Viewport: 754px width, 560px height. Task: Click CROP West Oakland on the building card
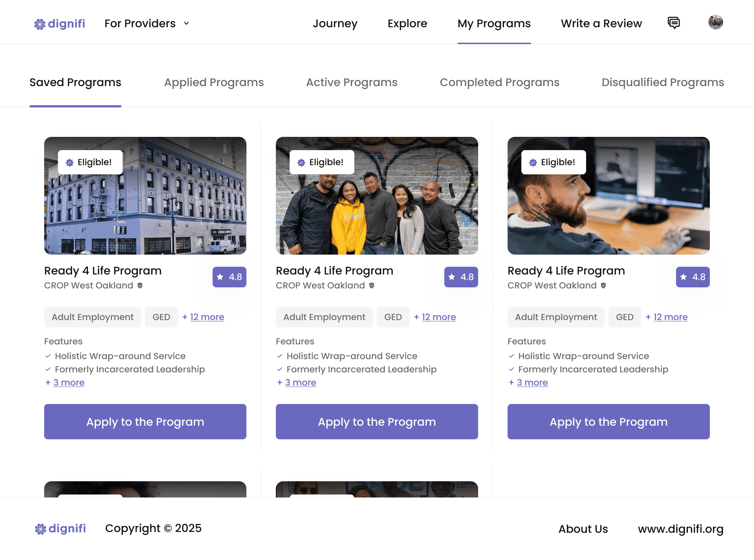[89, 286]
